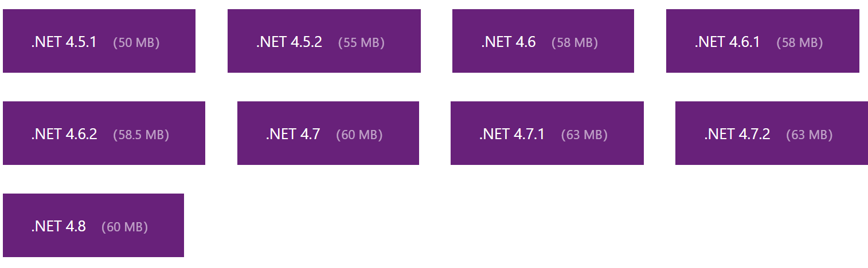Click the 60 MB text beside .NET 4.8
Image resolution: width=868 pixels, height=268 pixels.
[x=124, y=227]
